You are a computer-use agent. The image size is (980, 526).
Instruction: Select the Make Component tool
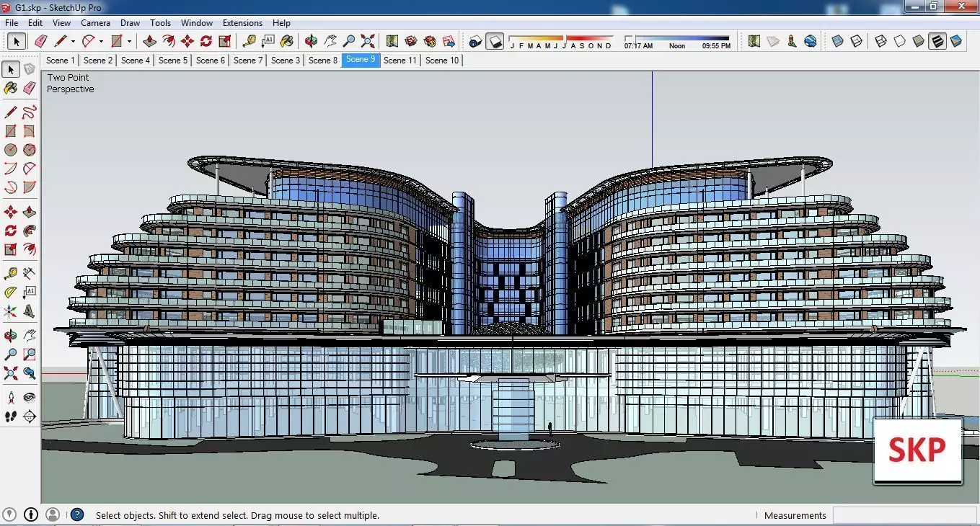point(30,69)
